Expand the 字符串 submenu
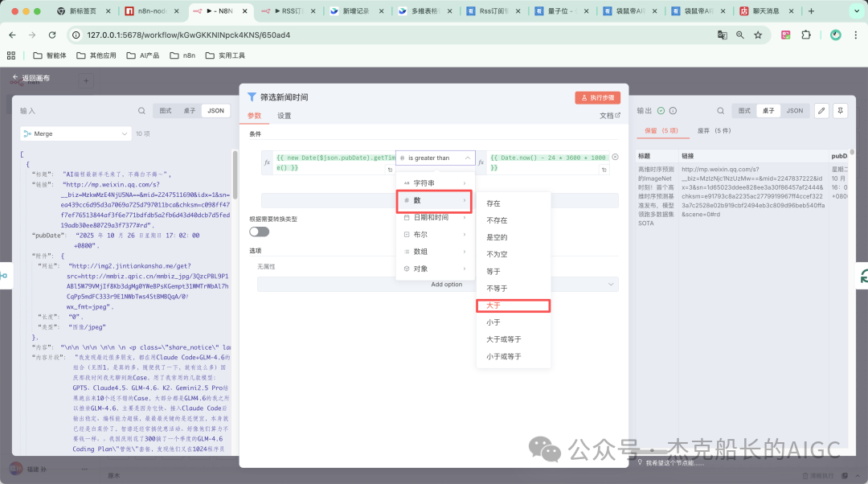The image size is (868, 484). (x=435, y=183)
